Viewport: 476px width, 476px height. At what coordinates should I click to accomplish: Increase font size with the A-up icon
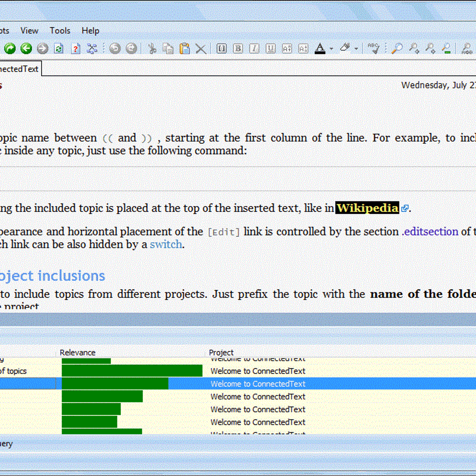287,48
